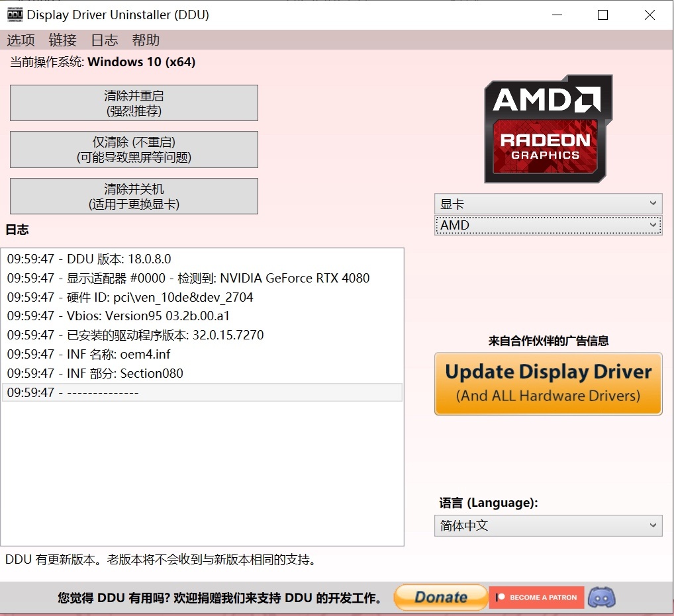Screen dimensions: 674x616
Task: Click the 当前操作系统 Windows 10 (x64) label
Action: pos(103,62)
